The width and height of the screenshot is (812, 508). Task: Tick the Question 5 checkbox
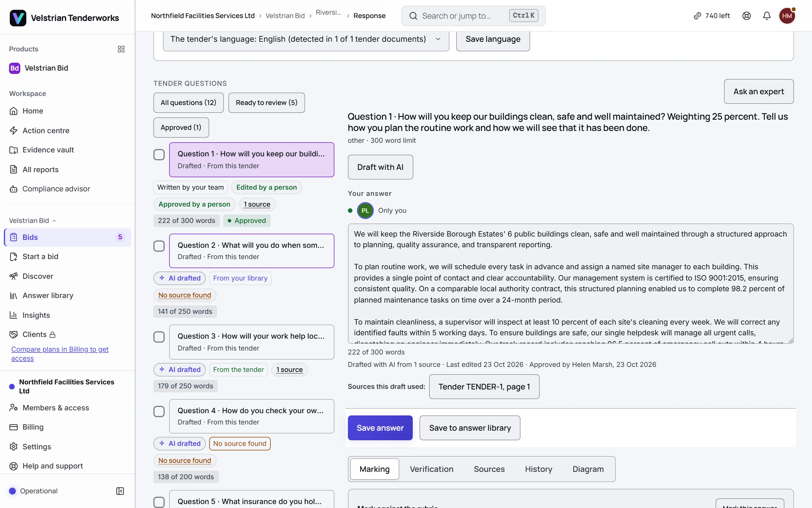point(159,502)
